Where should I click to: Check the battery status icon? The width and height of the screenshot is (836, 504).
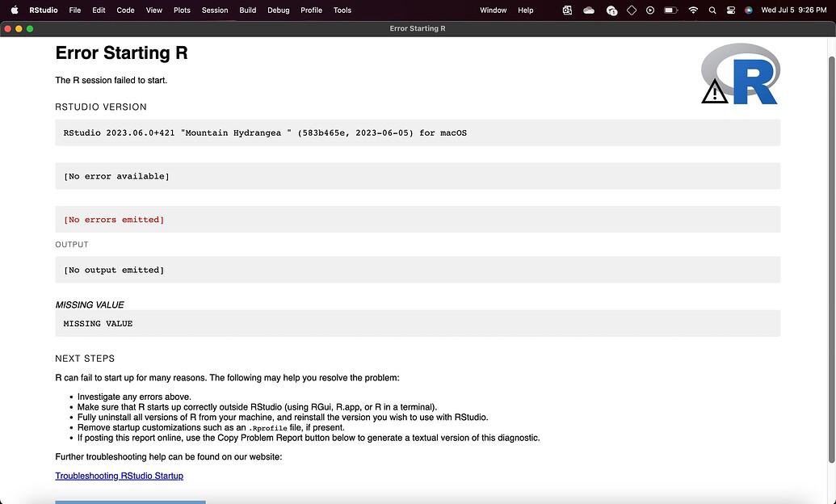click(x=670, y=10)
